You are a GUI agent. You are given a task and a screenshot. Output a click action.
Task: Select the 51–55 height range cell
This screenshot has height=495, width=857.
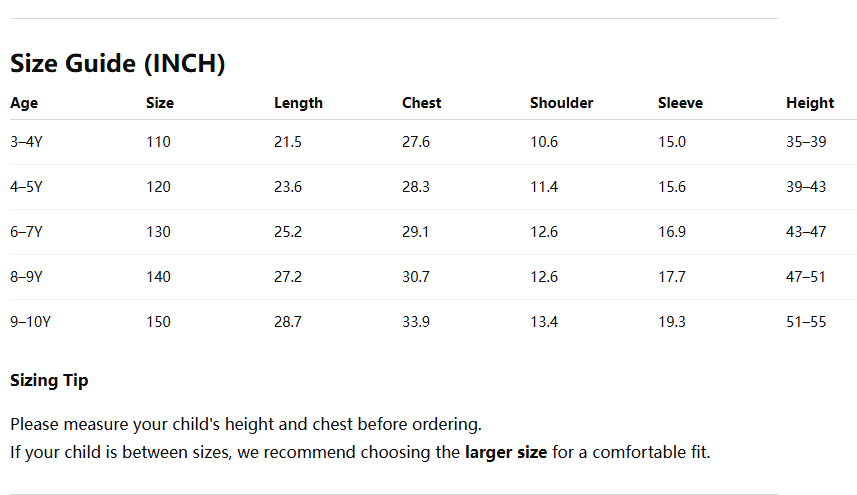pos(806,322)
